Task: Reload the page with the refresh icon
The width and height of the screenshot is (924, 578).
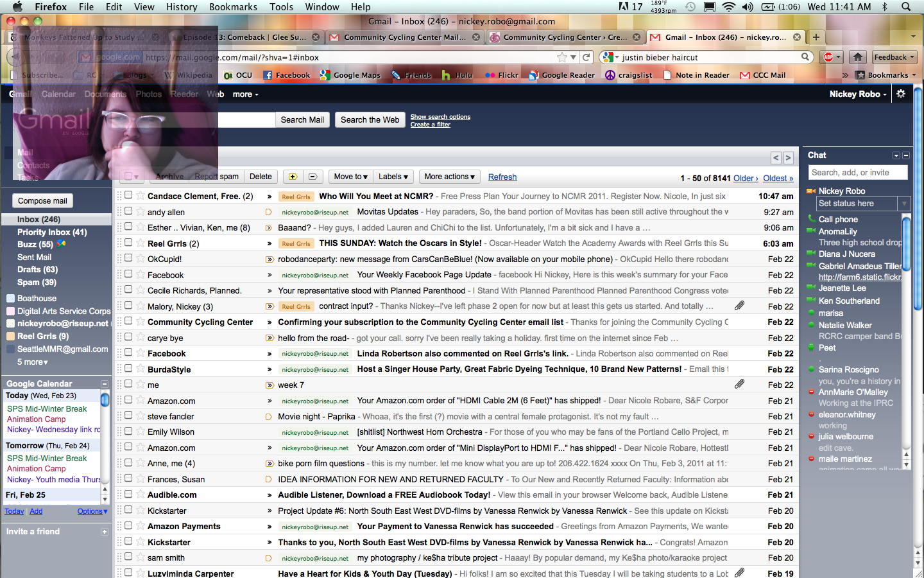Action: coord(586,57)
